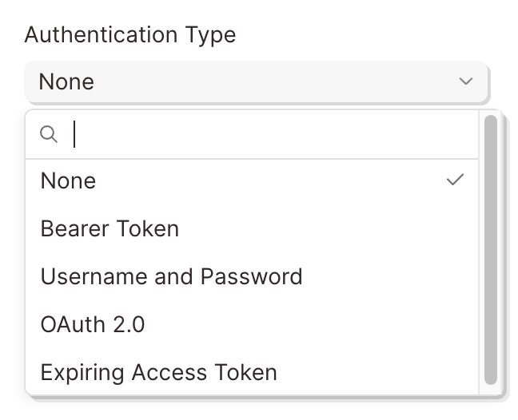The height and width of the screenshot is (420, 518).
Task: Click the 'None' value in the closed selector
Action: [66, 81]
